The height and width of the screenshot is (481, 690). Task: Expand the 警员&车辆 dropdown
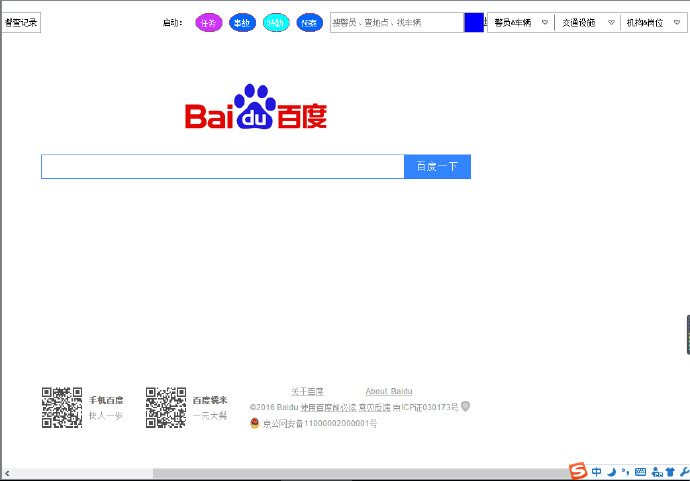(x=521, y=22)
